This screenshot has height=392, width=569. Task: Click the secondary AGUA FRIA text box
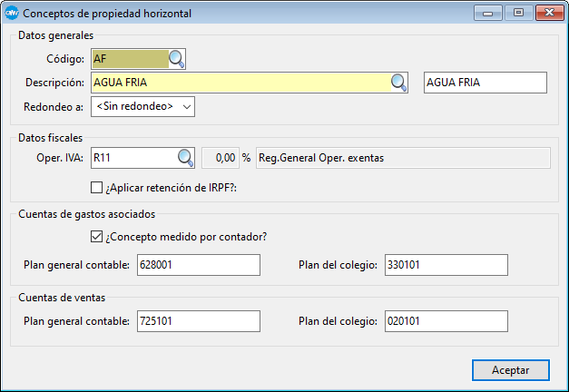(x=485, y=83)
